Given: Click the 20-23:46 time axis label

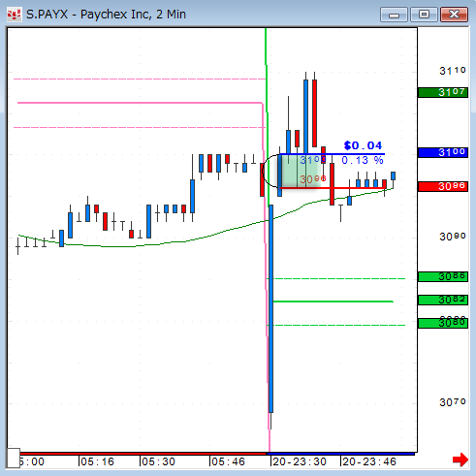Looking at the screenshot, I should (x=369, y=461).
